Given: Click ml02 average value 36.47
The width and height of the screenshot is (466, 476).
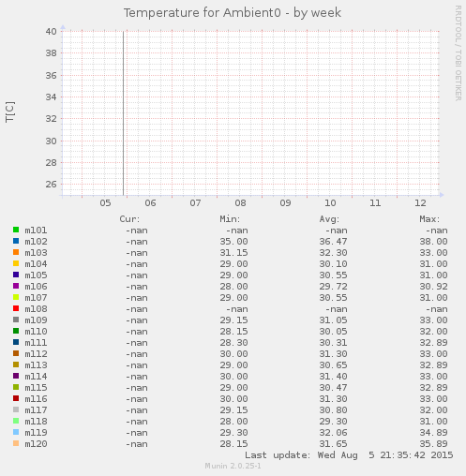Looking at the screenshot, I should pos(333,242).
